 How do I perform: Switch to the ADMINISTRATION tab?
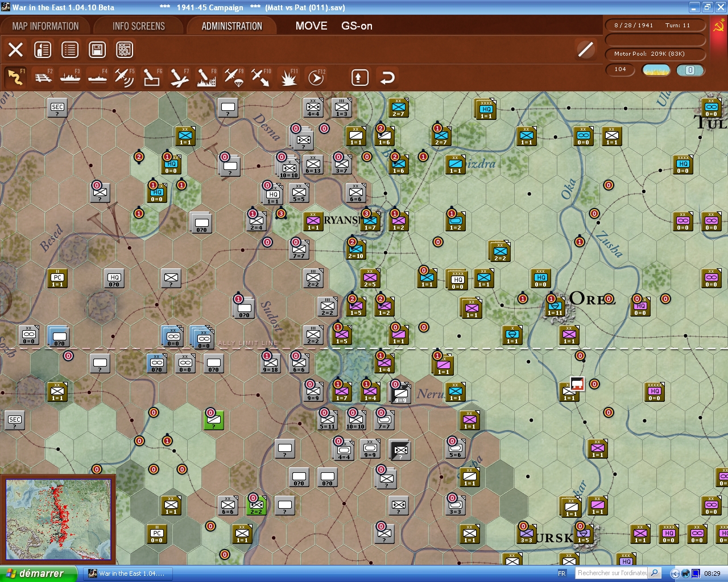pos(232,26)
